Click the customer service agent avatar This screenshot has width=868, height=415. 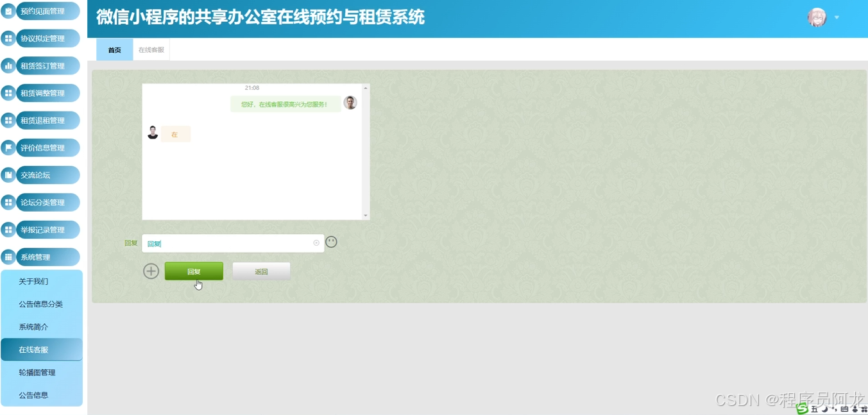(x=350, y=103)
